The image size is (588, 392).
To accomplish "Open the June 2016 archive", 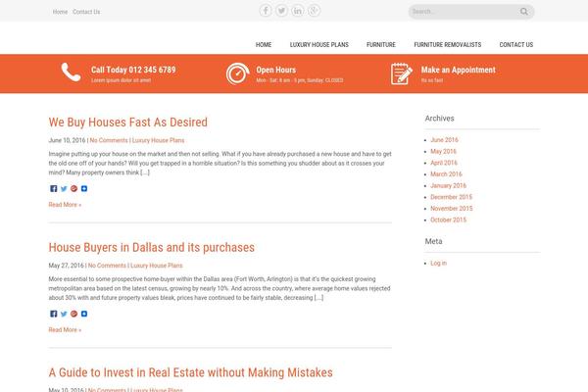I will pos(444,140).
